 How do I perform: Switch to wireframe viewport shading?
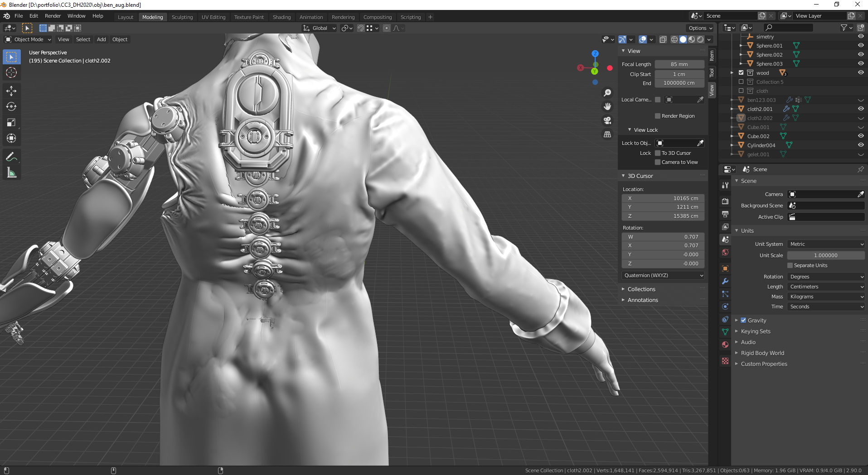click(674, 39)
